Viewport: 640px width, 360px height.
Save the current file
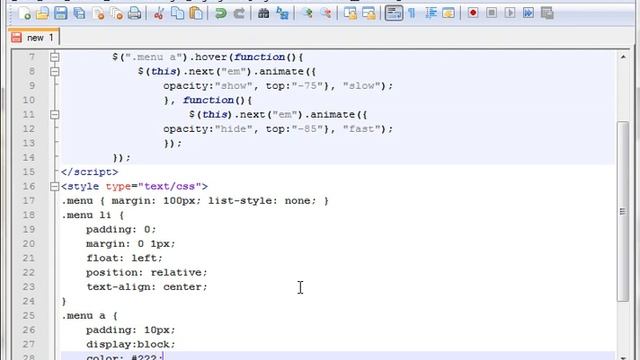pyautogui.click(x=61, y=13)
